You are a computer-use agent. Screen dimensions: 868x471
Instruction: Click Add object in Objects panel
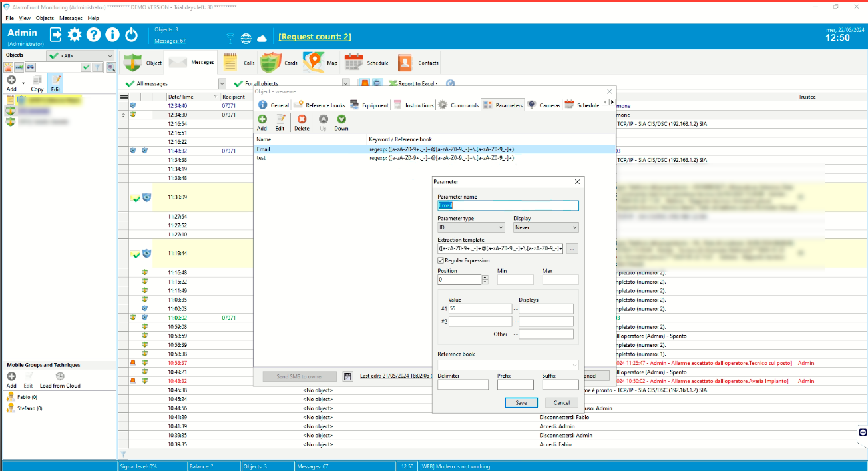click(11, 83)
